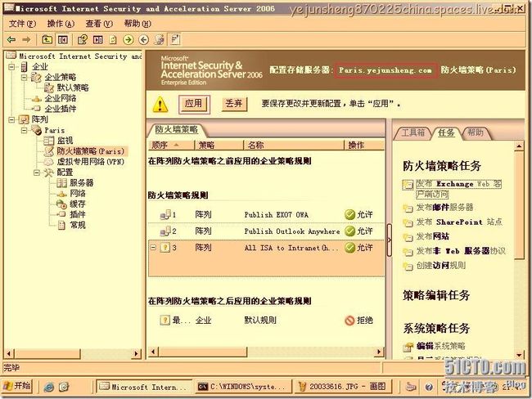Viewport: 532px width, 399px height.
Task: Click link 发布非 Web 服务器协议
Action: pyautogui.click(x=461, y=251)
